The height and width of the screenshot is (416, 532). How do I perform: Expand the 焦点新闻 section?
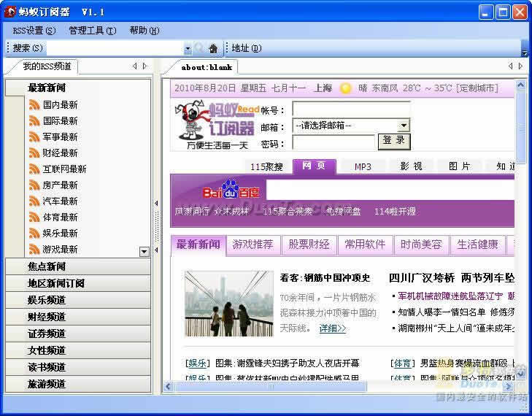[x=78, y=266]
